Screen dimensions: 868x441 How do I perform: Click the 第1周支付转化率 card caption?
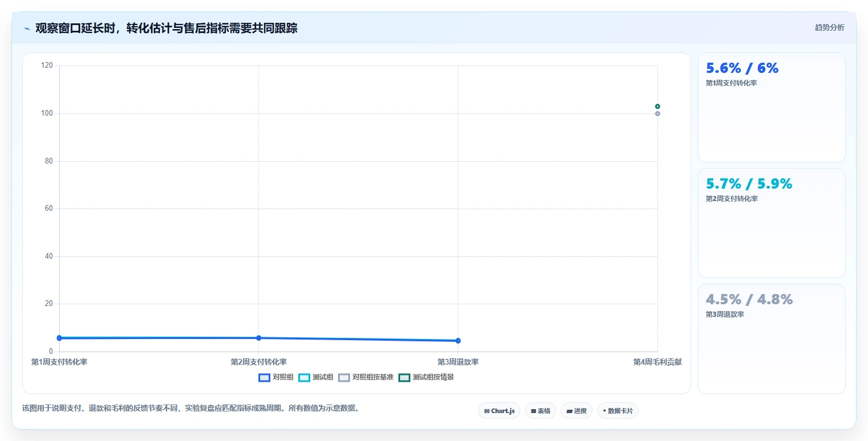(x=731, y=83)
